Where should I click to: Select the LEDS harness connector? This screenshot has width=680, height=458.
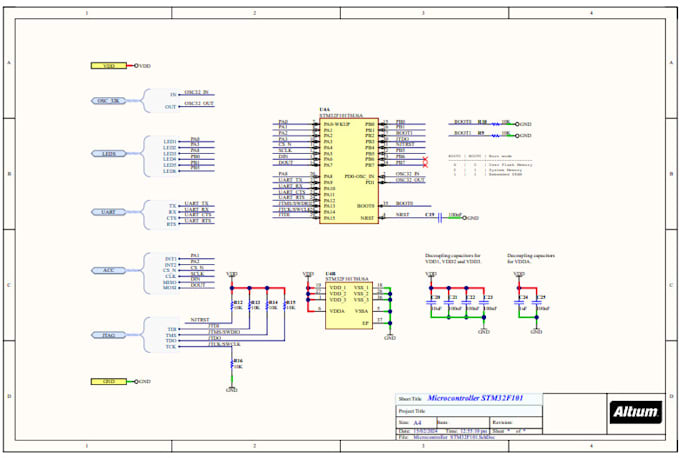click(109, 154)
